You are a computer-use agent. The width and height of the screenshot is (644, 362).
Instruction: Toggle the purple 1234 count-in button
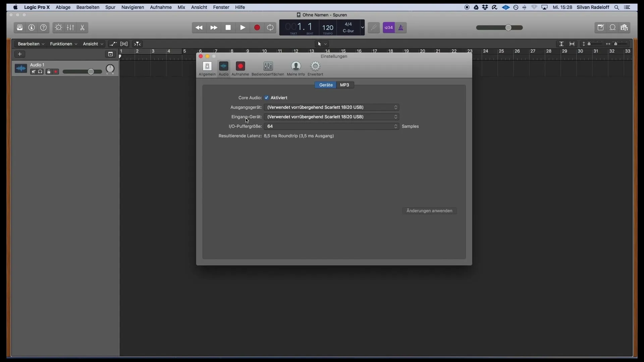click(x=389, y=27)
